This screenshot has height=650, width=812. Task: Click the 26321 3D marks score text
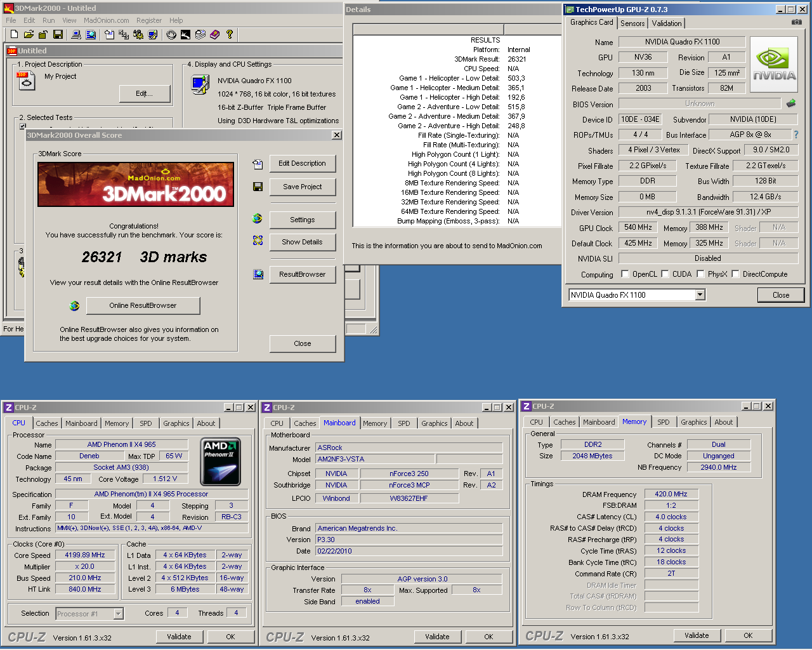144,257
